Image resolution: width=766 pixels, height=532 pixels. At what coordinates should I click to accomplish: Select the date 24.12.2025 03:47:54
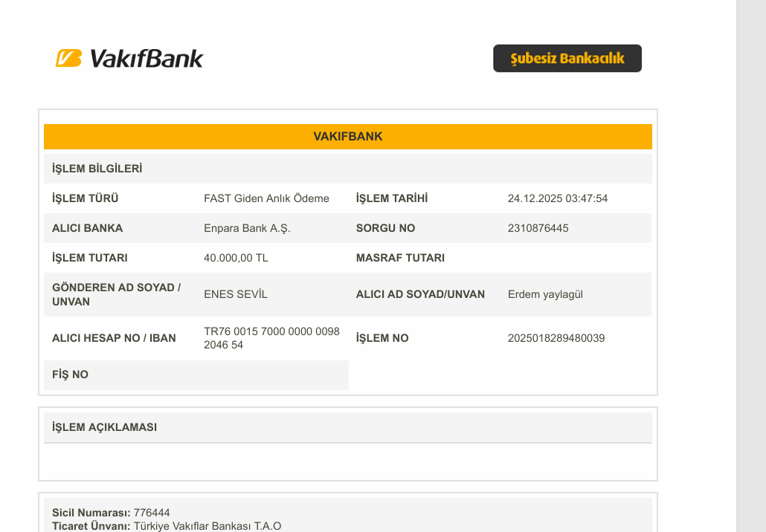(x=558, y=198)
